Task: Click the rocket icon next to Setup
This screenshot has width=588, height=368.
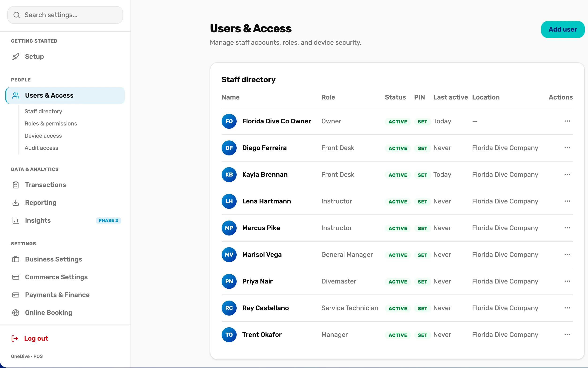Action: pyautogui.click(x=16, y=57)
